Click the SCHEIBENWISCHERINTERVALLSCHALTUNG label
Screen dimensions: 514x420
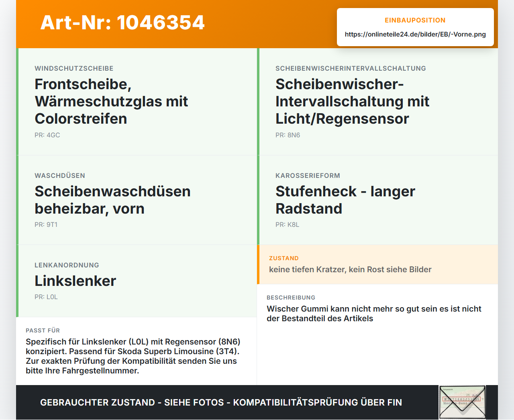351,69
